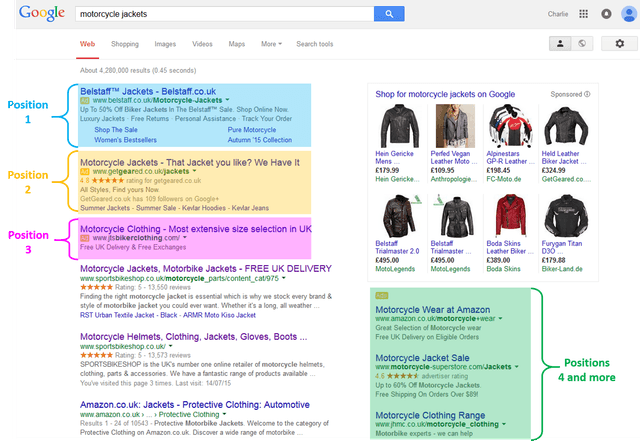The image size is (640, 441).
Task: Expand arrow beside amazon.co.uk/motorcycle+wear URL
Action: coord(500,318)
